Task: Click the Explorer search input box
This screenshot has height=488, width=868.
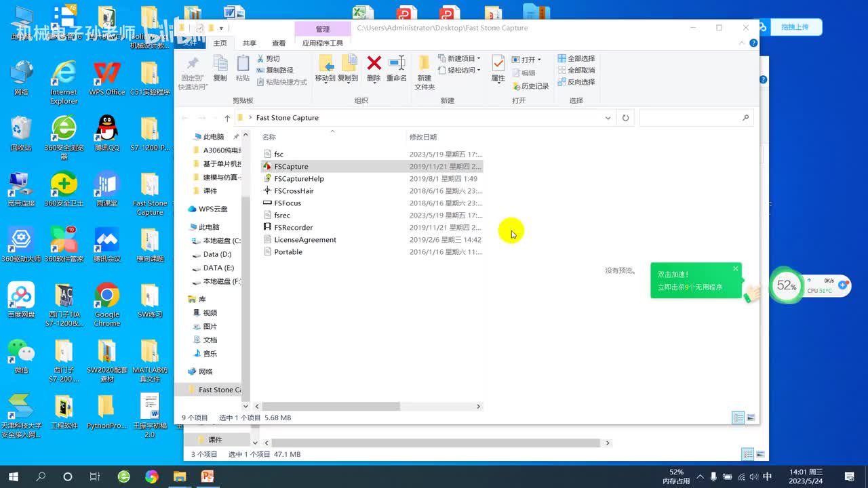Action: pyautogui.click(x=696, y=118)
